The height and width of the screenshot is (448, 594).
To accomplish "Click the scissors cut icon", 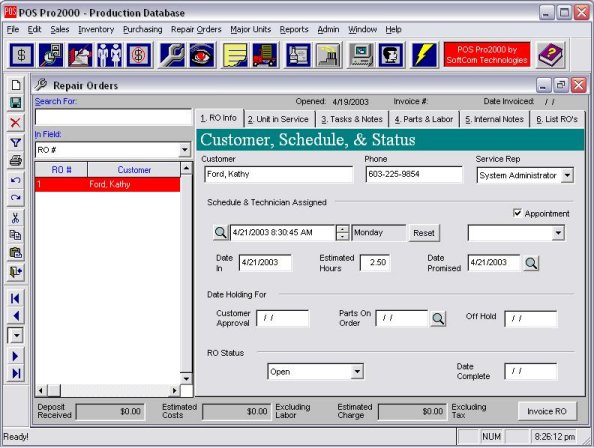I will click(16, 218).
